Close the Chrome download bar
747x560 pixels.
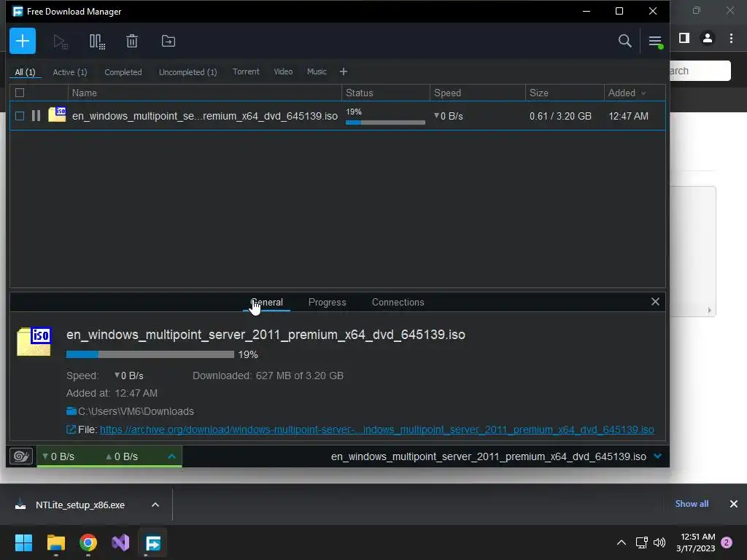tap(734, 504)
